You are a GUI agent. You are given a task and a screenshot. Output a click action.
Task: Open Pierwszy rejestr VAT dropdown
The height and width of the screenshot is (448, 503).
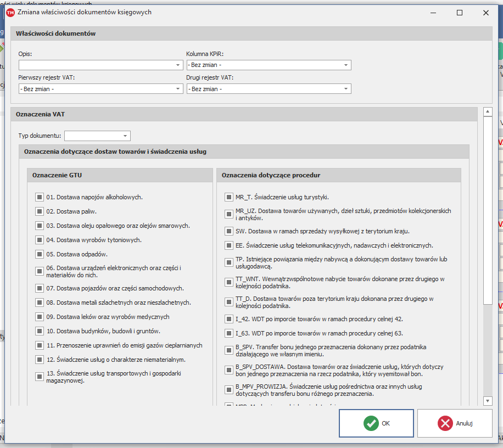pyautogui.click(x=178, y=89)
